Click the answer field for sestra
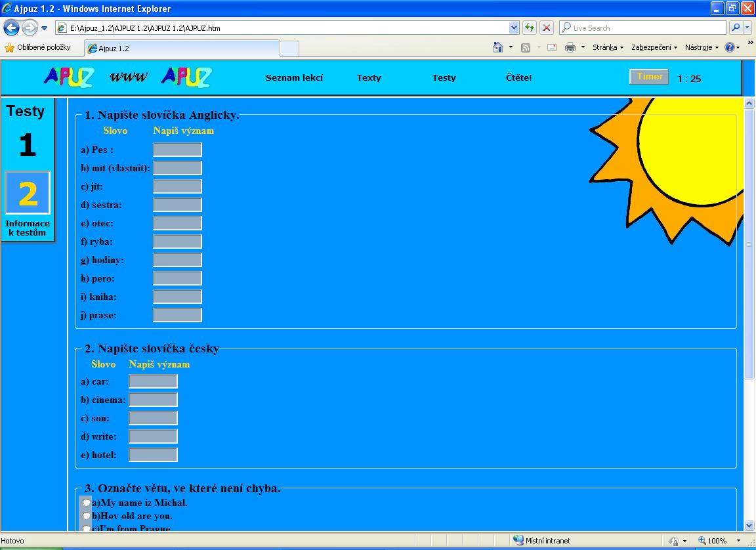756x550 pixels. pos(177,204)
